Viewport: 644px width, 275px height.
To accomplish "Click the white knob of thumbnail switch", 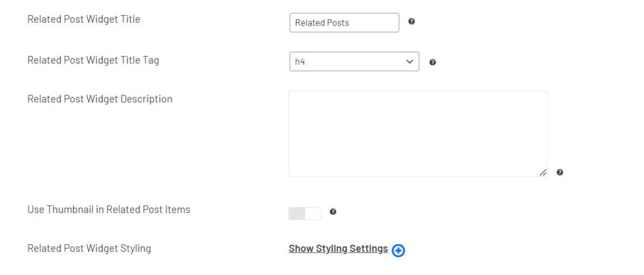I will 313,213.
